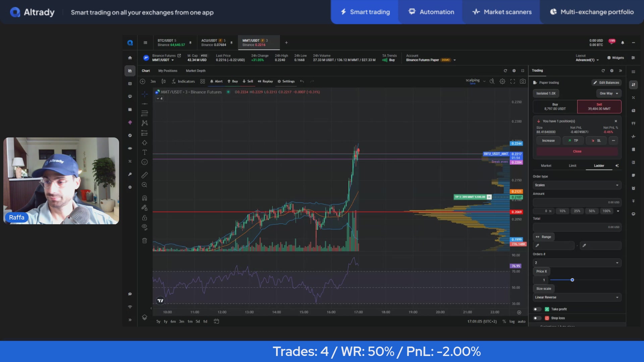Image resolution: width=644 pixels, height=362 pixels.
Task: Open the candlestick chart type icon
Action: pos(163,81)
